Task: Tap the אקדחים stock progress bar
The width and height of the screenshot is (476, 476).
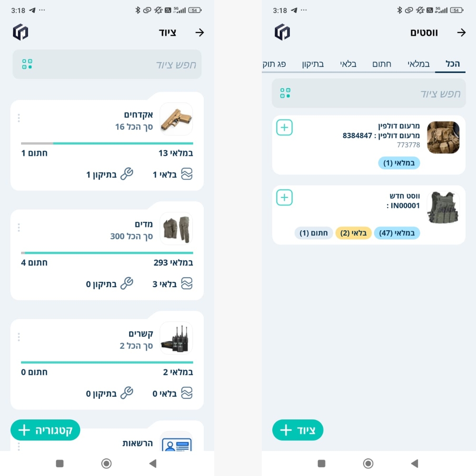Action: click(x=107, y=143)
